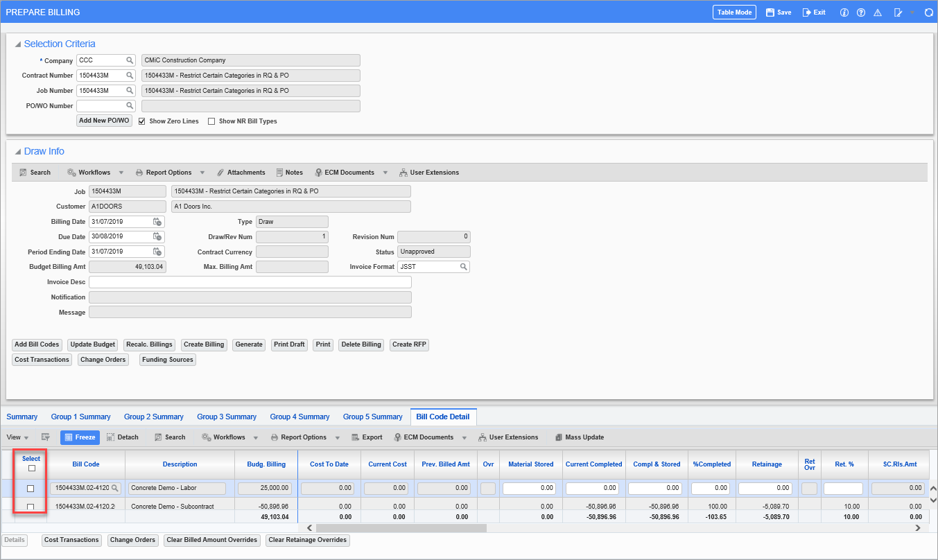
Task: Open Job Number lookup magnifier
Action: tap(130, 91)
